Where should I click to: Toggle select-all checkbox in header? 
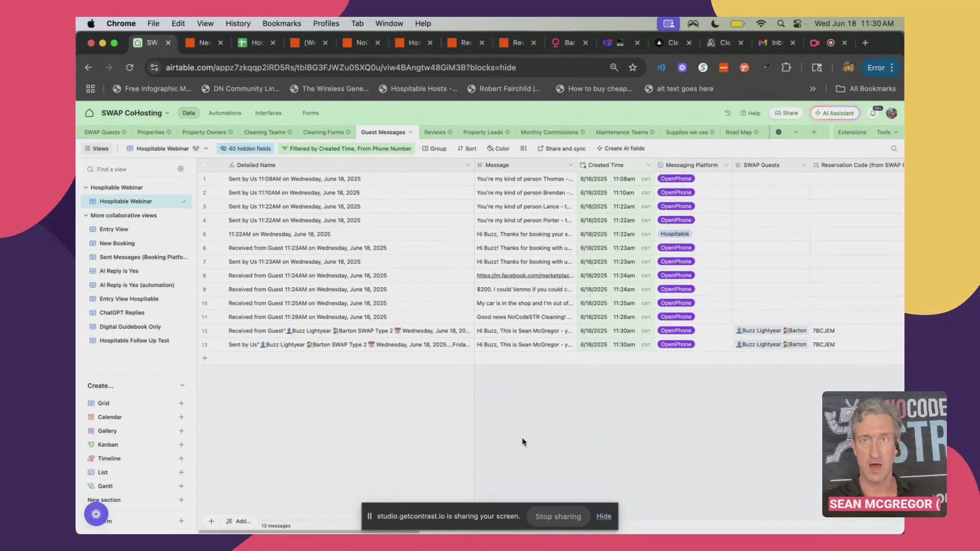205,165
